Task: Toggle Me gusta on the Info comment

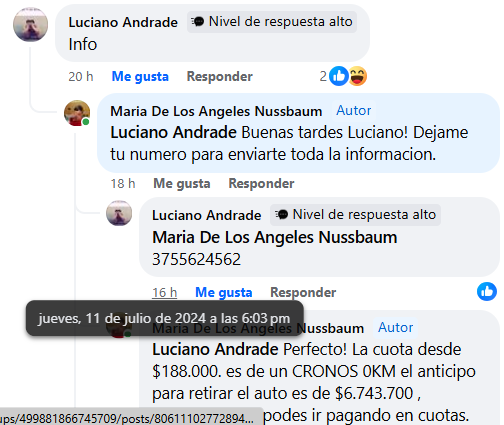Action: [x=140, y=76]
